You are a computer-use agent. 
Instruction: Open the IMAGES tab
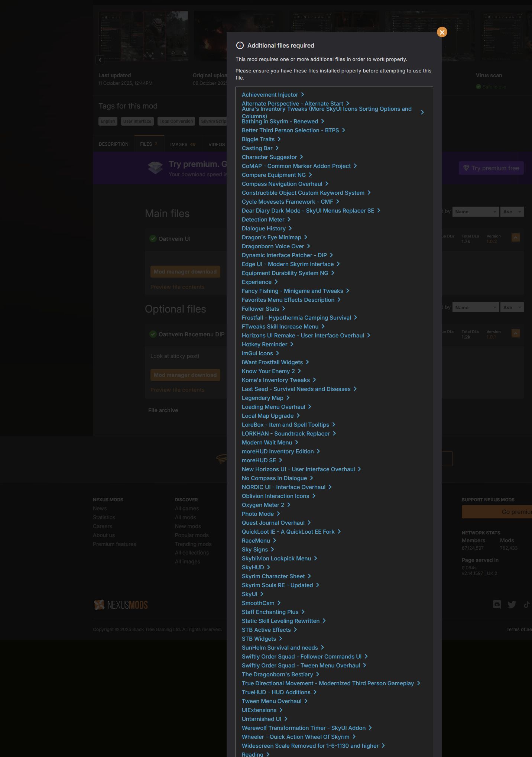point(183,144)
